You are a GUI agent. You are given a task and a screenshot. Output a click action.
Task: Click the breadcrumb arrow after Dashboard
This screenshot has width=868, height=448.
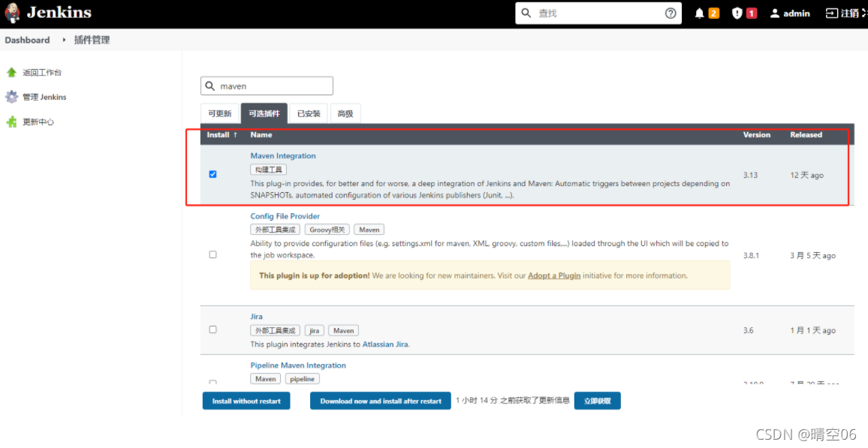(x=64, y=40)
